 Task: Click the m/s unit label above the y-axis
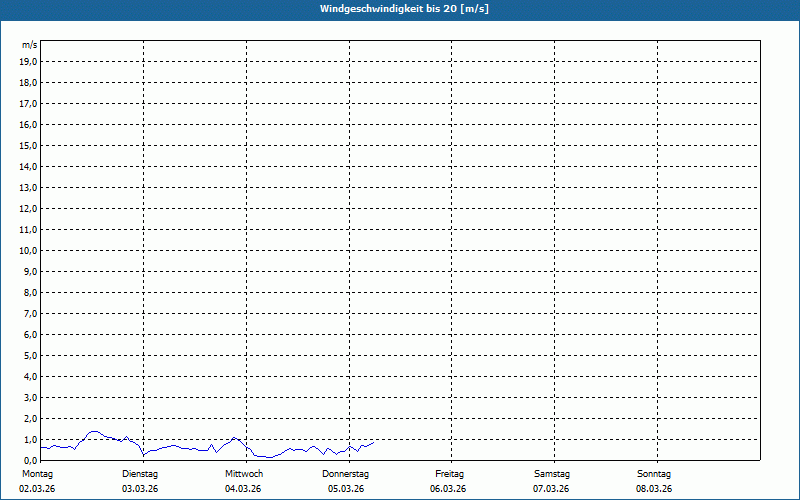(x=30, y=45)
